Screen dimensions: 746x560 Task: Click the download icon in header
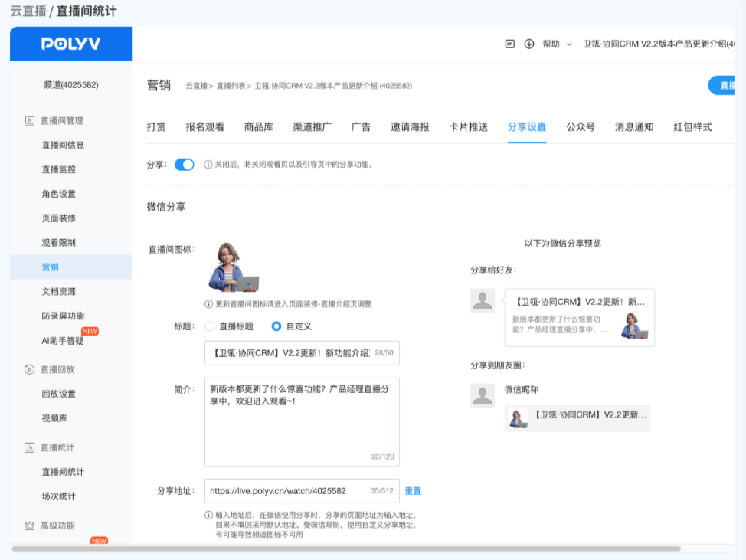click(x=528, y=44)
